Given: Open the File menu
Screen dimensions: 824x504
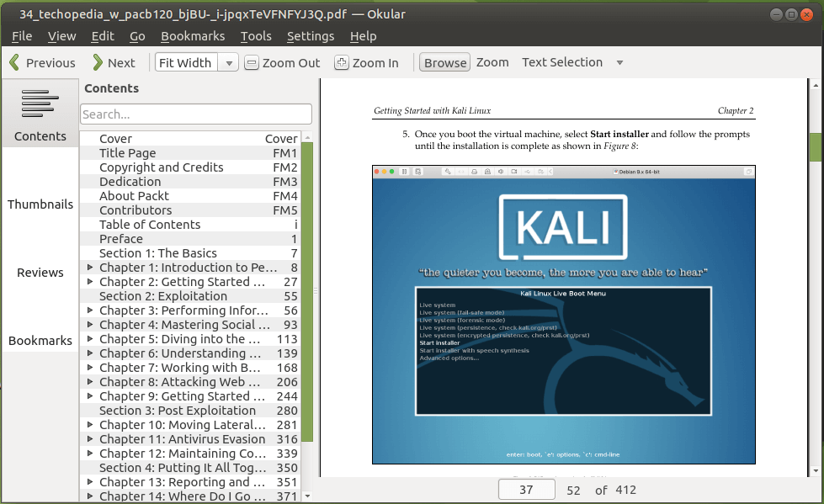Looking at the screenshot, I should click(x=22, y=36).
